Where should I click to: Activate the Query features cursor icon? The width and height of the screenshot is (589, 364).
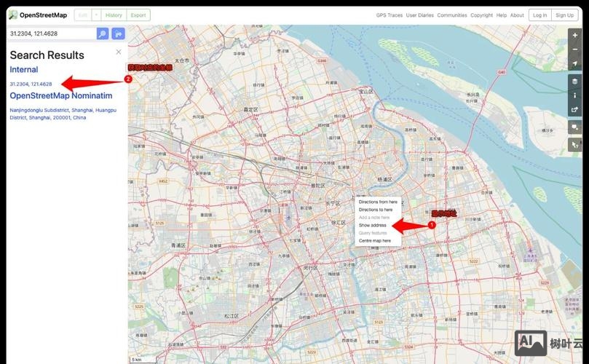575,144
